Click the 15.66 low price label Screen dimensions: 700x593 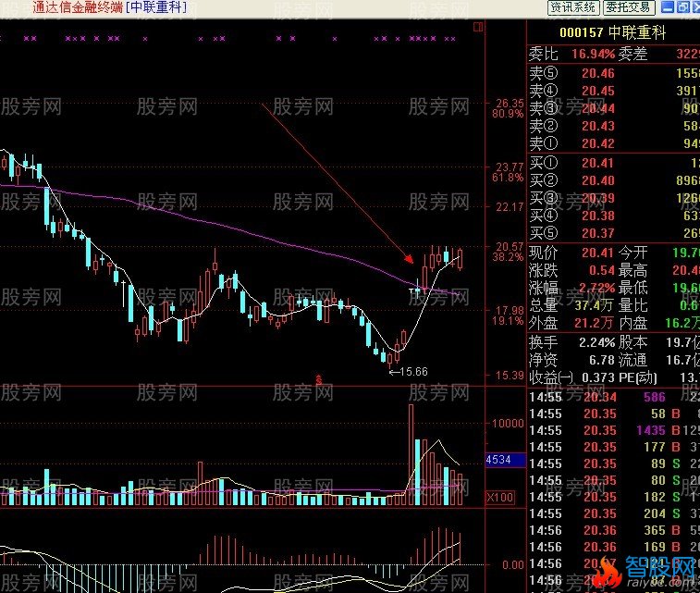click(x=413, y=372)
